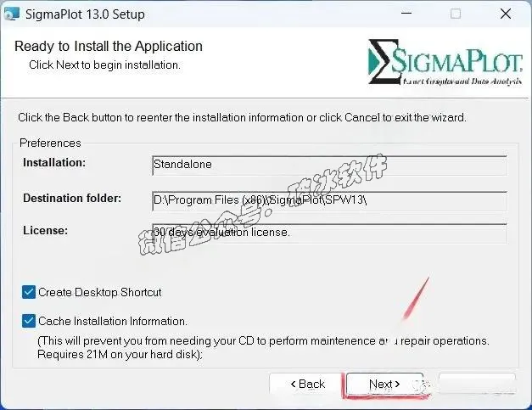Toggle Cache Installation Information checkbox
532x410 pixels.
(29, 321)
